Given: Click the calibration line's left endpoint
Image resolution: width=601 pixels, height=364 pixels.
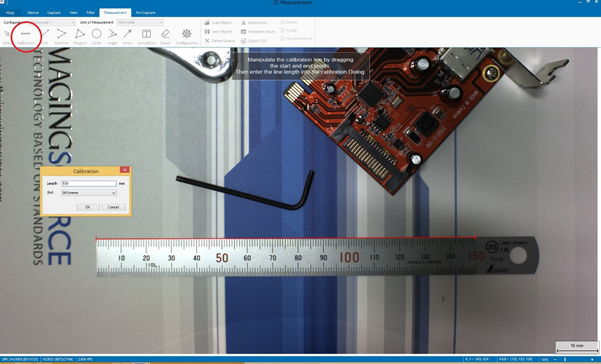Looking at the screenshot, I should click(96, 239).
